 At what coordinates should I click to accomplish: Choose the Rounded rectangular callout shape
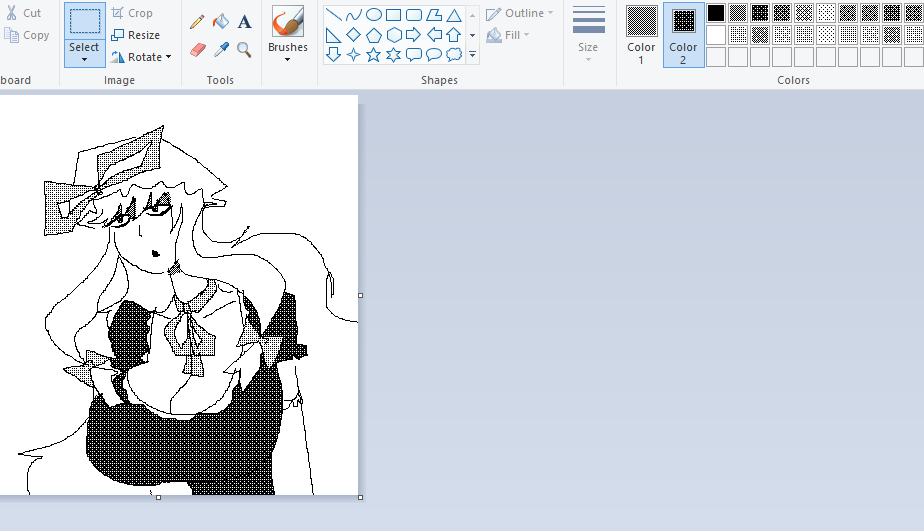coord(414,55)
